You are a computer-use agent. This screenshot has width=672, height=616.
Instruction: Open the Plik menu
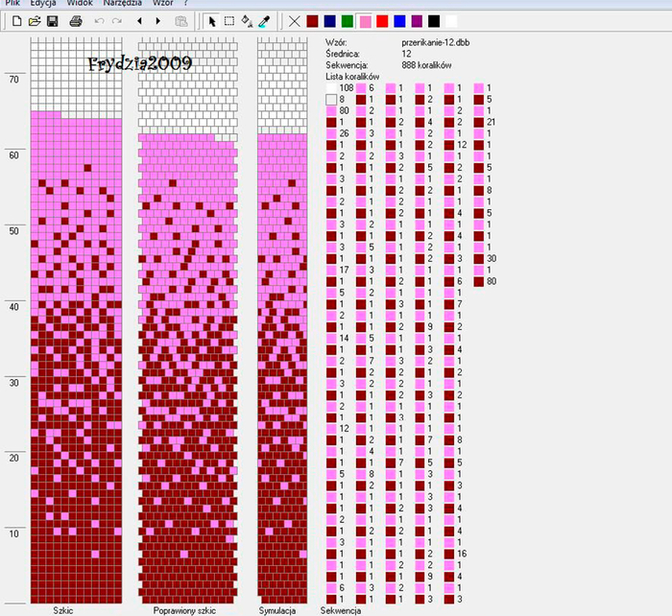(x=12, y=3)
